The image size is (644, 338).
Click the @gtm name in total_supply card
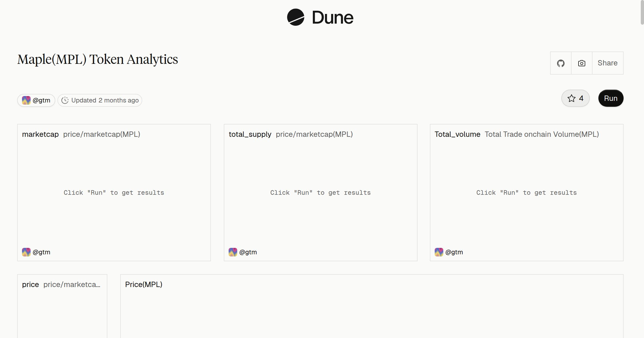(x=248, y=252)
